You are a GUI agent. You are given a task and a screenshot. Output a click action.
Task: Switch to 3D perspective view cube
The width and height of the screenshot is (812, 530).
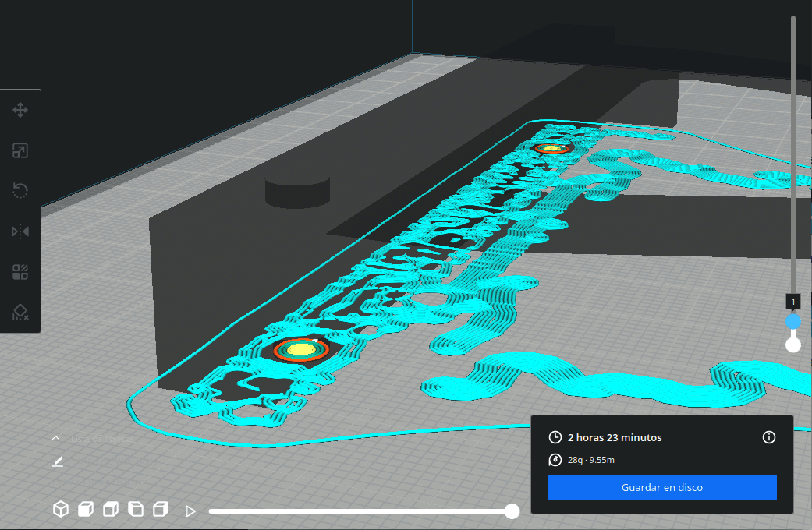[61, 509]
